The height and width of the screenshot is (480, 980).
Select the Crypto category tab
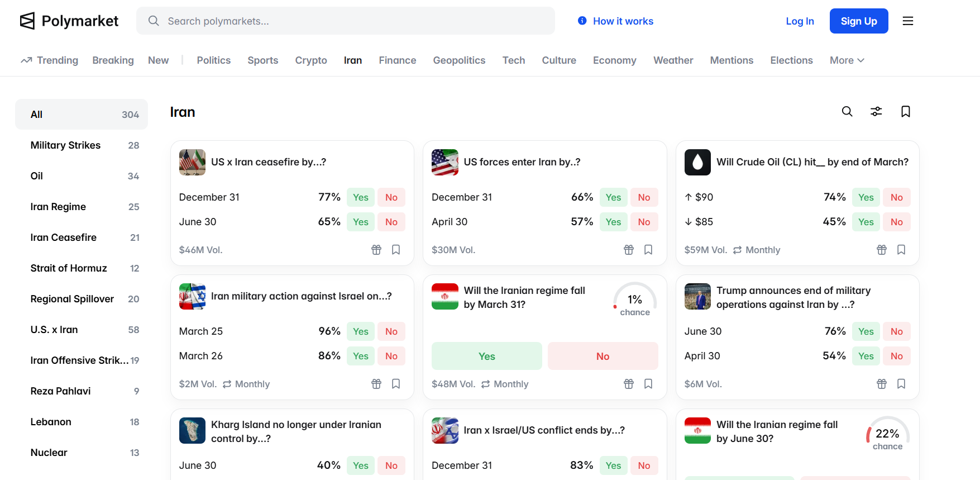click(x=311, y=60)
